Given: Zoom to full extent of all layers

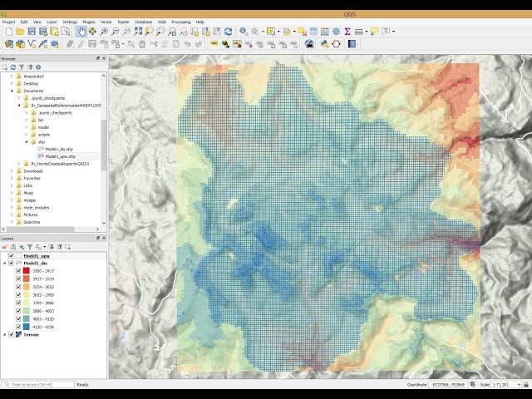Looking at the screenshot, I should (x=138, y=32).
